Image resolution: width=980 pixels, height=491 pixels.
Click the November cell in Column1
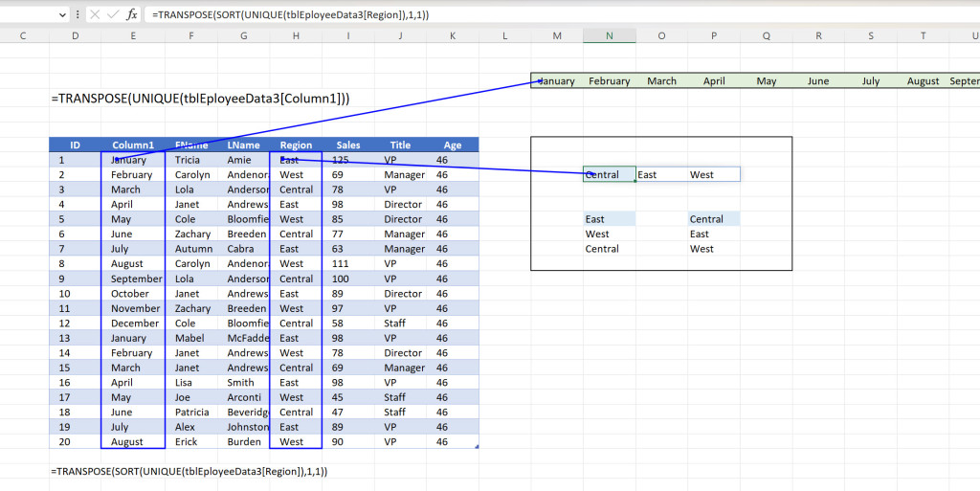133,308
